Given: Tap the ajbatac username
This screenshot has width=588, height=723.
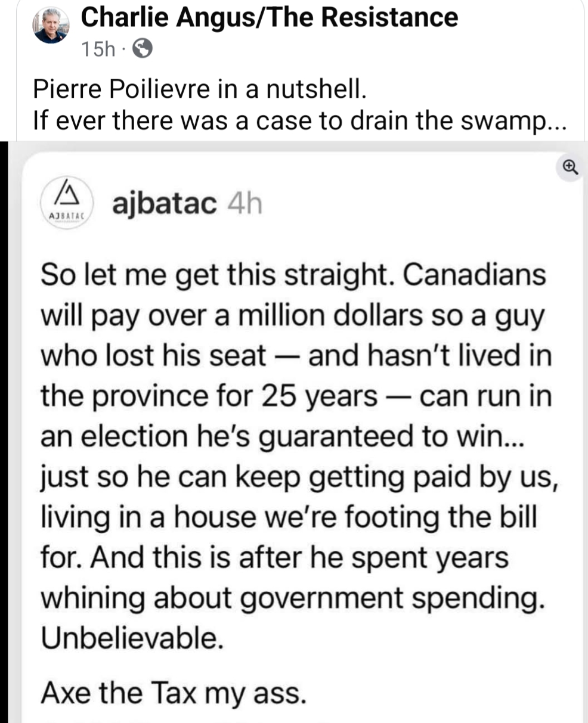Looking at the screenshot, I should click(x=164, y=204).
